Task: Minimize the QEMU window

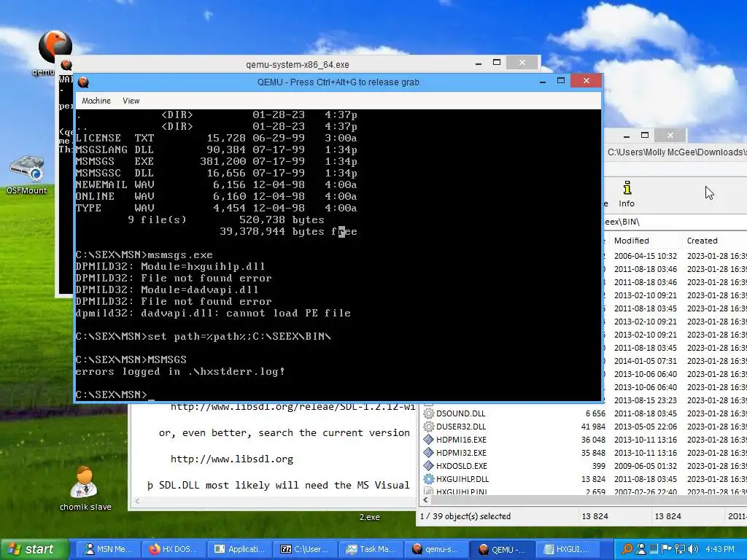Action: [x=543, y=82]
